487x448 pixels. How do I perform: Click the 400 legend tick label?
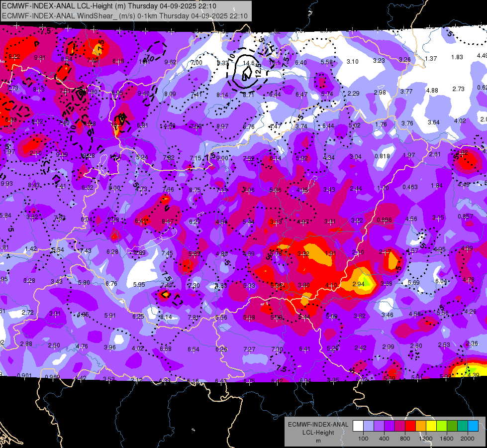pyautogui.click(x=384, y=439)
